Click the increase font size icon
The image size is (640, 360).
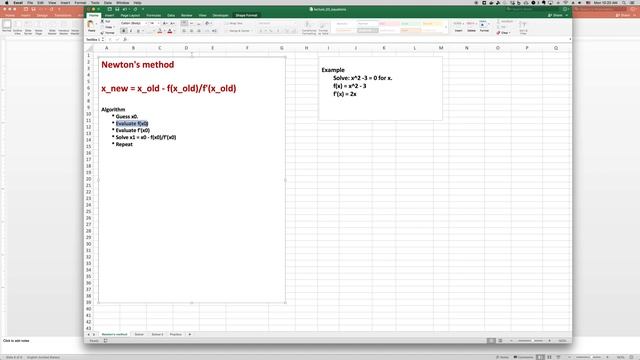pyautogui.click(x=165, y=23)
